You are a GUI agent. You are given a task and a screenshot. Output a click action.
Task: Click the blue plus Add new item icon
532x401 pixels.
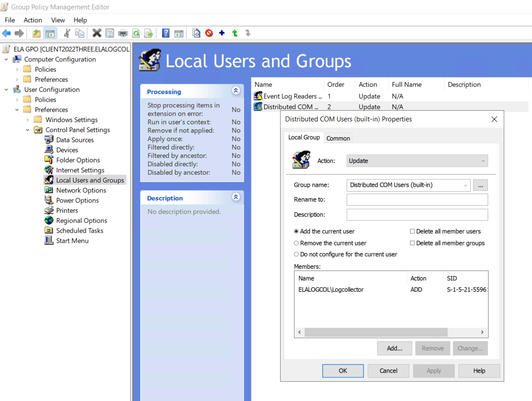tap(222, 33)
